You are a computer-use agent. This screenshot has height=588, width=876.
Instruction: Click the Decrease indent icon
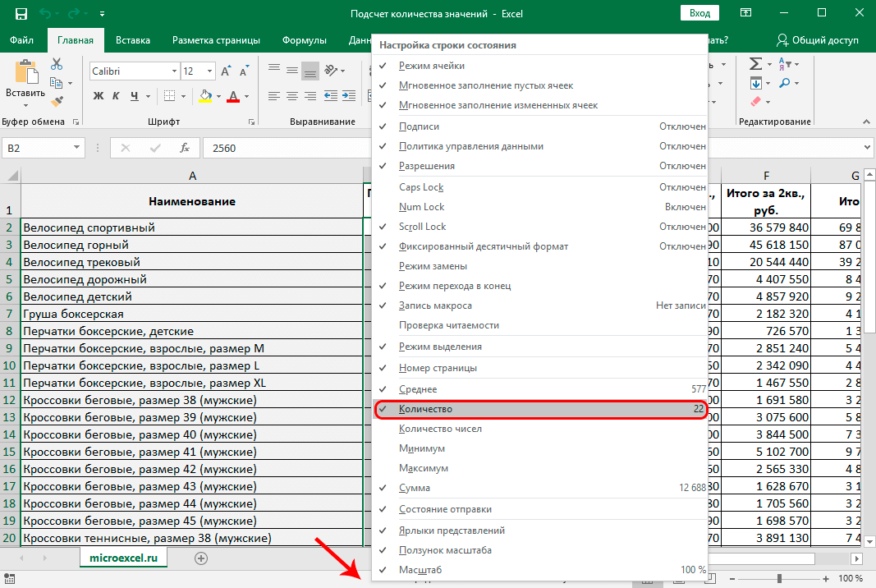(331, 96)
